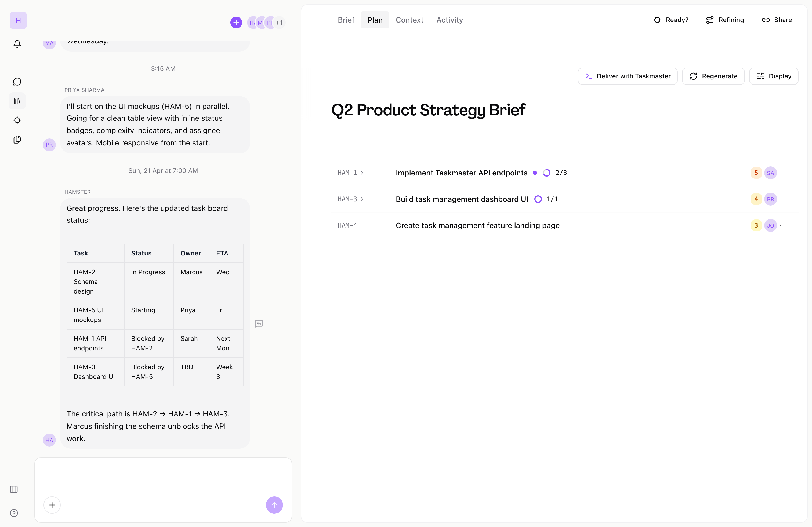The image size is (812, 527).
Task: Send the message with the arrow button
Action: click(274, 505)
